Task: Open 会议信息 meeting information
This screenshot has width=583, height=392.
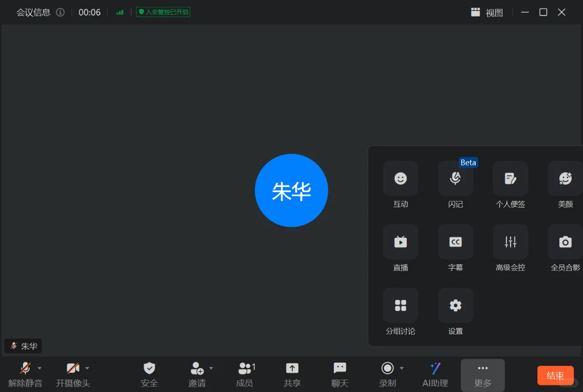Action: click(32, 12)
